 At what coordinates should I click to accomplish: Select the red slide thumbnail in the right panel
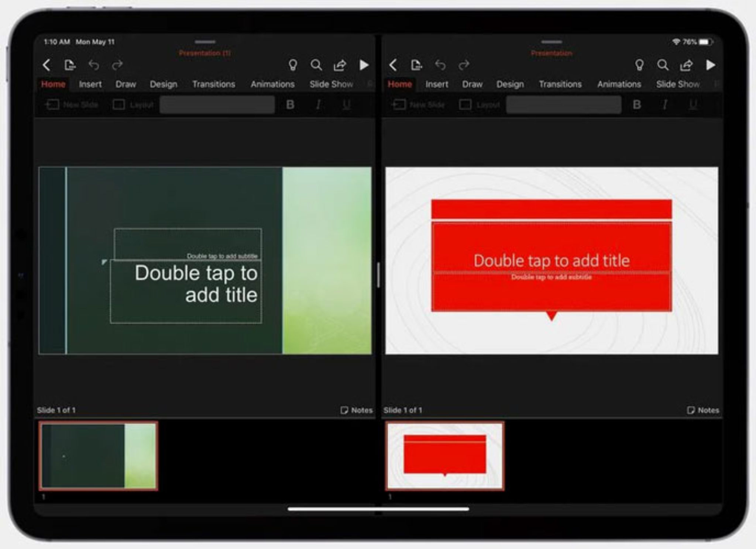click(444, 457)
